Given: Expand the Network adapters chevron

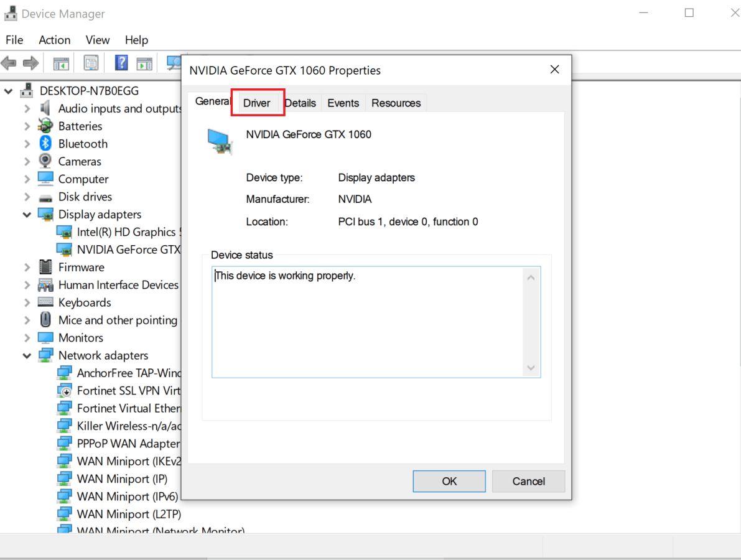Looking at the screenshot, I should 27,355.
